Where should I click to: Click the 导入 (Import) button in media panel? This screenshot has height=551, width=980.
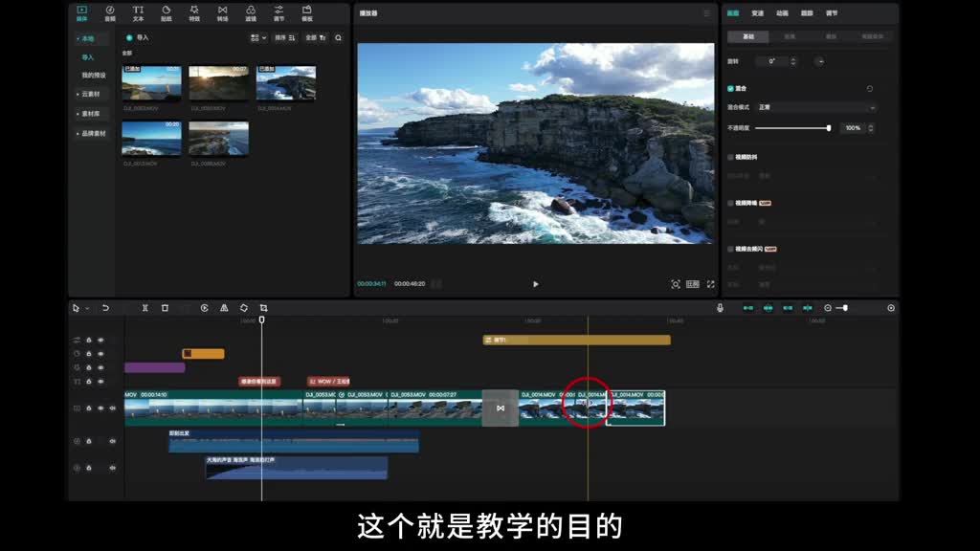click(137, 37)
